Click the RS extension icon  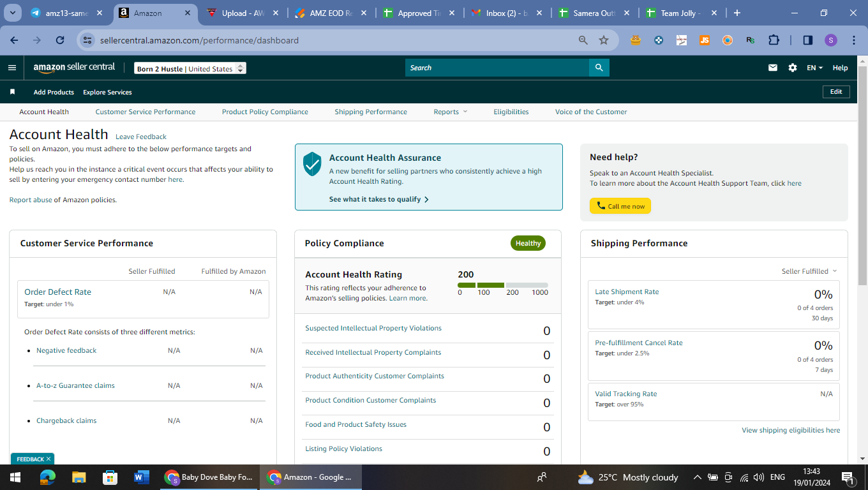pos(751,40)
